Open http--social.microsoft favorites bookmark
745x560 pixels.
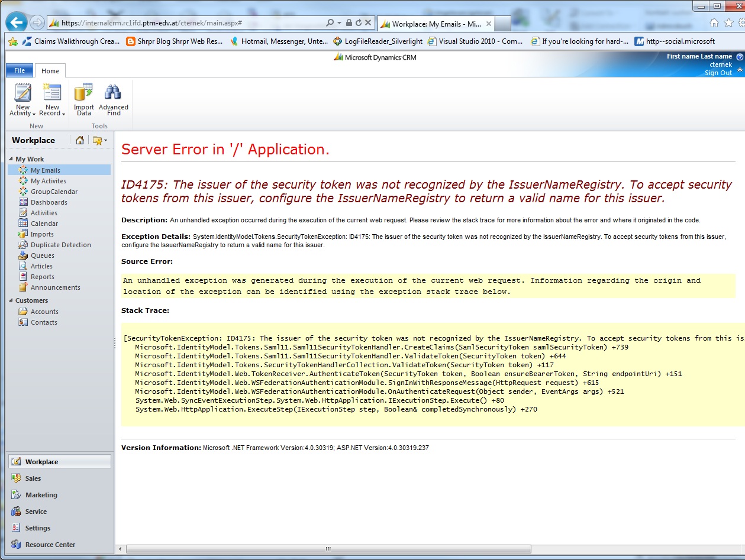click(675, 41)
